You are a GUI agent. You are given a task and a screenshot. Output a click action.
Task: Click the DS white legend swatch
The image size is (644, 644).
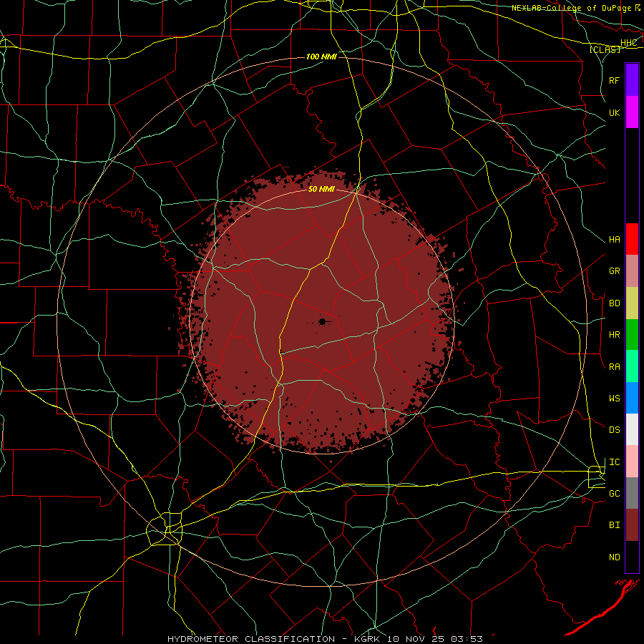coord(632,429)
